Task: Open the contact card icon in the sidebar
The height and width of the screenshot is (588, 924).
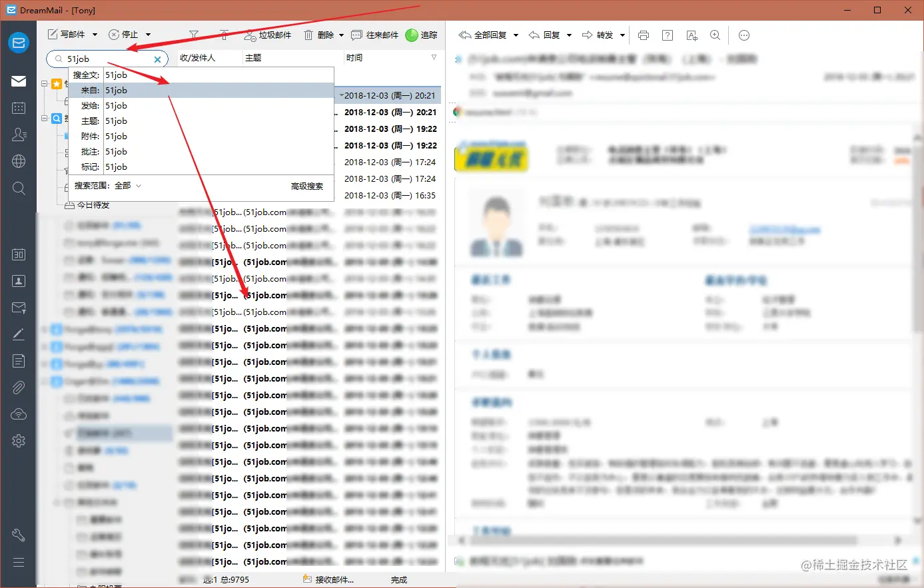Action: pyautogui.click(x=19, y=281)
